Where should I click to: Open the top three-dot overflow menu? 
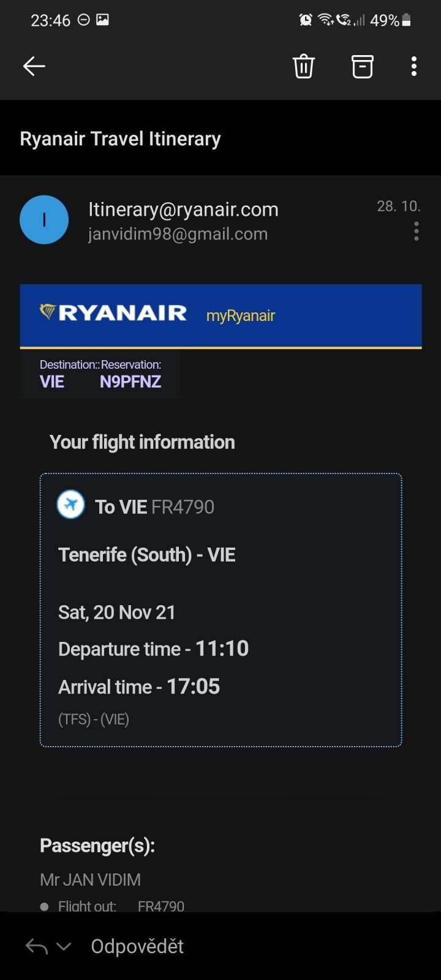coord(414,66)
